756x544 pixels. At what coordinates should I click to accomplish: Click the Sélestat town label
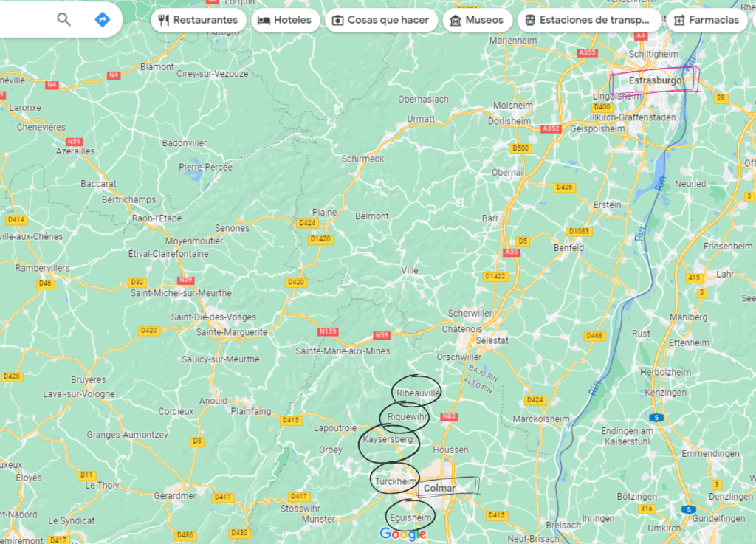(492, 340)
